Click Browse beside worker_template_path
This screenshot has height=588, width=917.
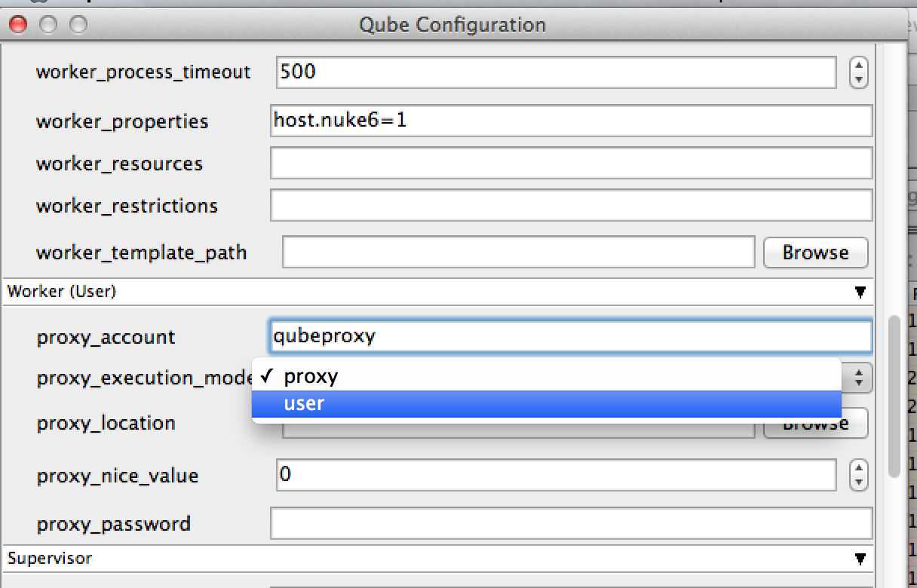click(x=815, y=253)
